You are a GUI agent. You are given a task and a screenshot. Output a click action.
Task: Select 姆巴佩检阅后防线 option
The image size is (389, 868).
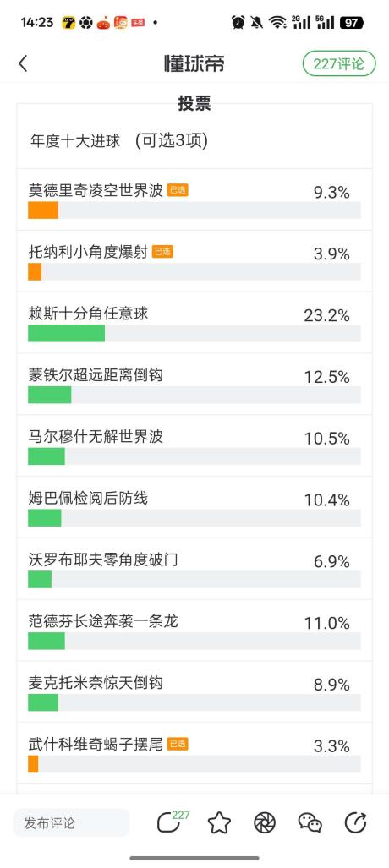[x=194, y=507]
